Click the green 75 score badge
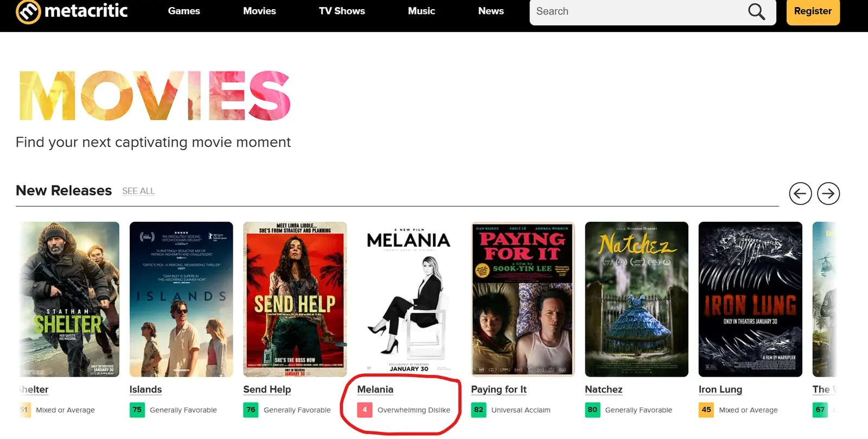Screen dimensions: 868x439 point(137,410)
